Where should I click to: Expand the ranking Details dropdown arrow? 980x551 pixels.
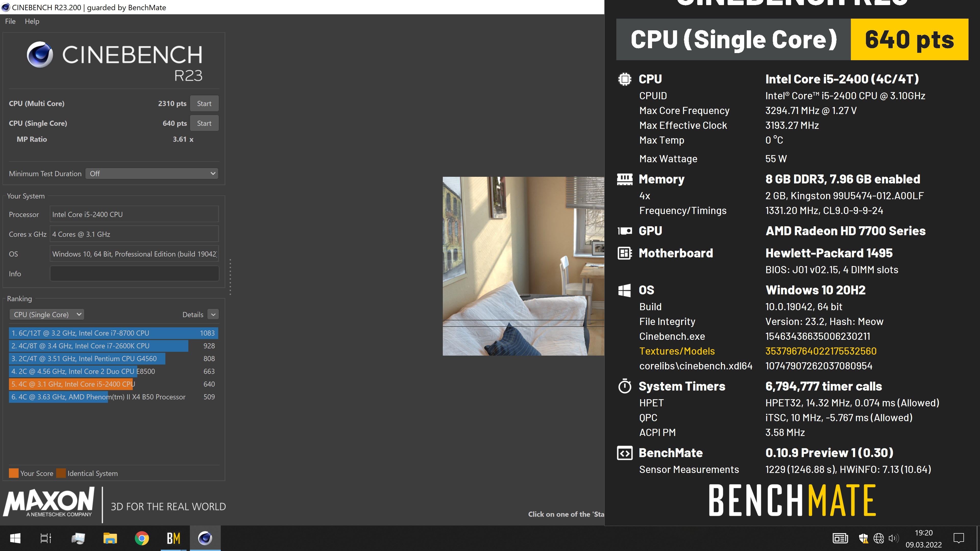tap(213, 314)
